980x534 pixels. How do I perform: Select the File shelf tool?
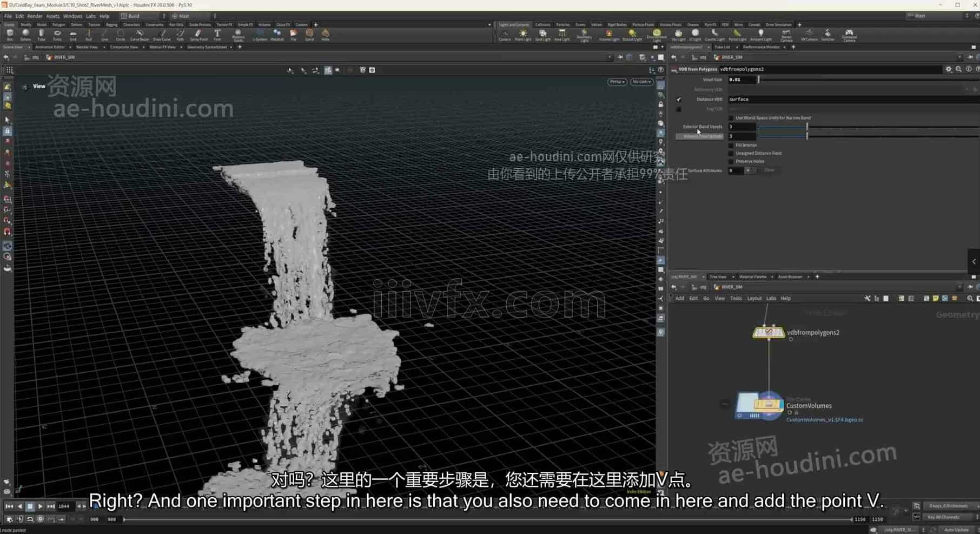tap(293, 35)
